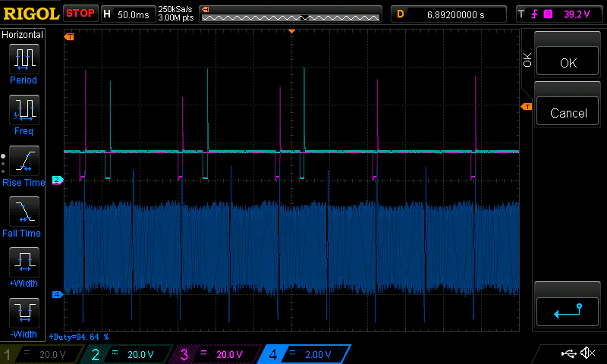Open the trigger level 39.2 V setting
Viewport: 607px width, 364px height.
(x=560, y=14)
